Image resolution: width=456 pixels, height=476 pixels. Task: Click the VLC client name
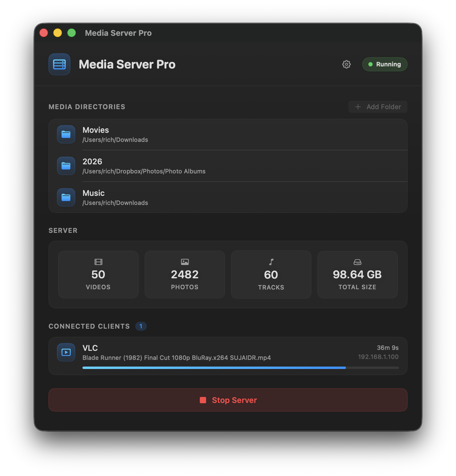click(90, 348)
